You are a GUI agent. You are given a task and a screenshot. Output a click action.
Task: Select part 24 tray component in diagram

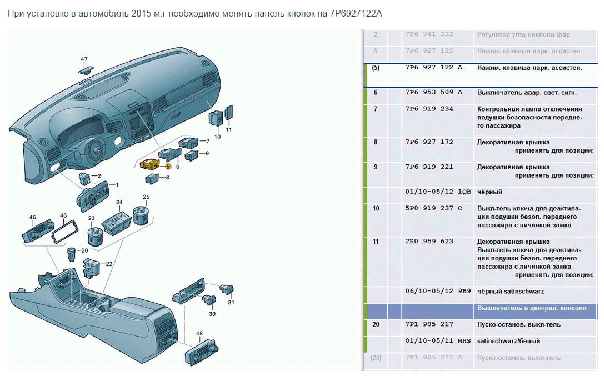pyautogui.click(x=117, y=222)
